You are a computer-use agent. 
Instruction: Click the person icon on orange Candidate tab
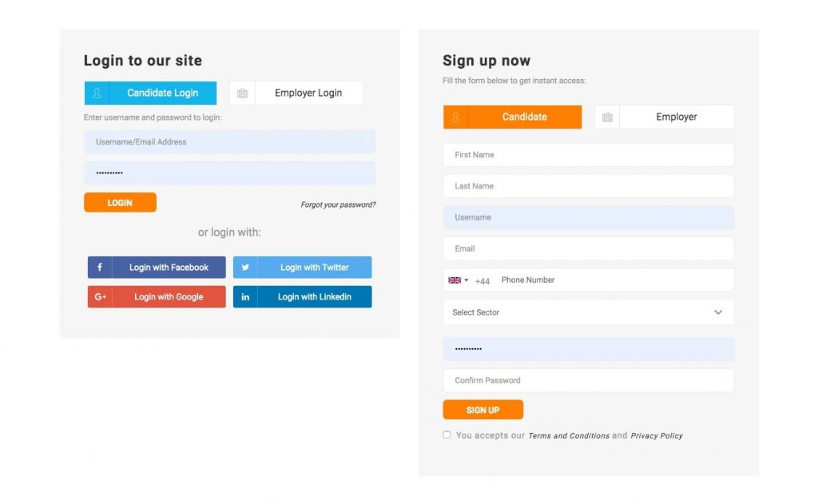[455, 117]
